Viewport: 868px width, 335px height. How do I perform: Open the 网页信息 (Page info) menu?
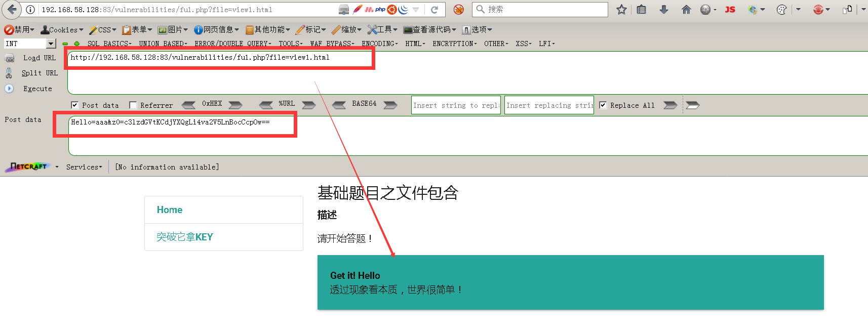click(217, 30)
